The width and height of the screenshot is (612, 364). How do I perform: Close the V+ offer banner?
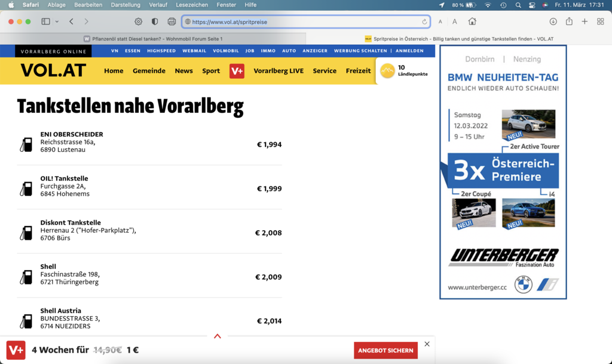tap(427, 344)
